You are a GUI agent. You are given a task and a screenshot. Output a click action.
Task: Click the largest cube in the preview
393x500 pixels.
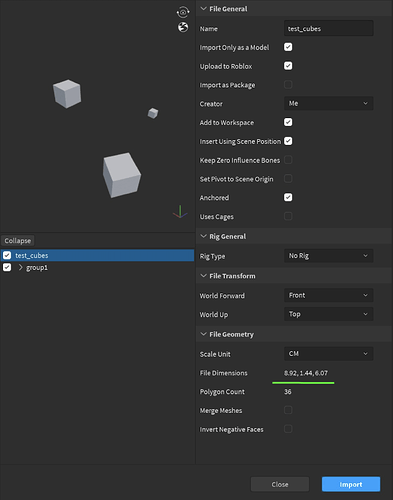click(x=122, y=175)
